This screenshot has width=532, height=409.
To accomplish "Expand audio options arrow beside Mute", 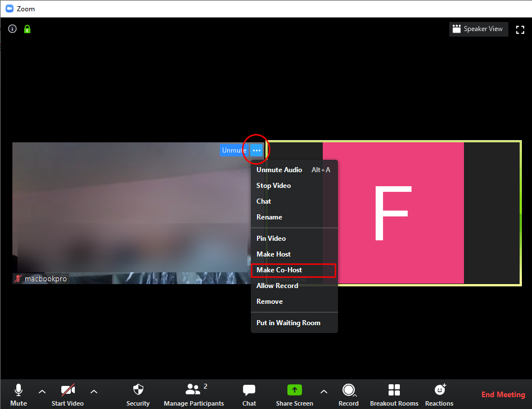I will (x=42, y=392).
